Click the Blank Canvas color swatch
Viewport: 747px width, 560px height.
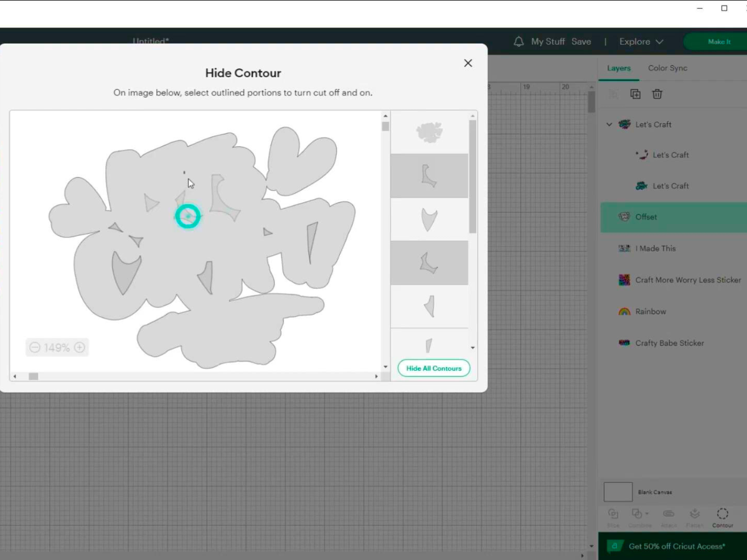click(618, 492)
